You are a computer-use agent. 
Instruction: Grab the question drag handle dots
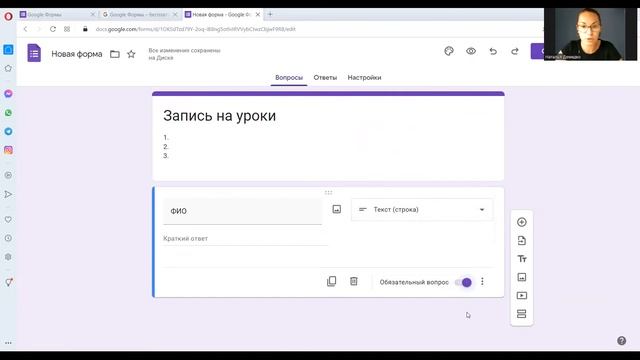(328, 192)
